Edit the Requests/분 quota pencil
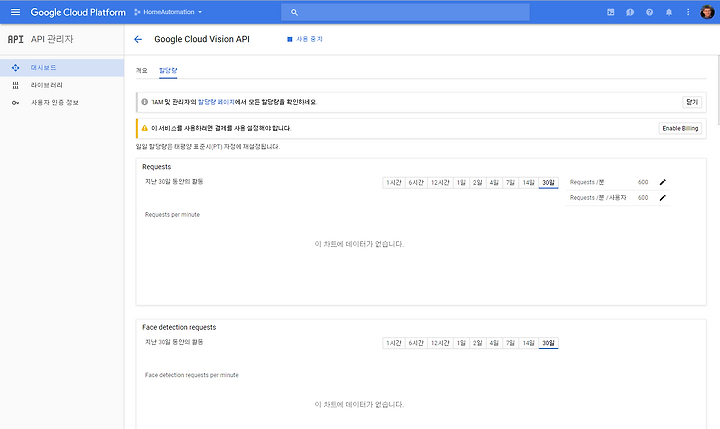The image size is (720, 429). 663,182
